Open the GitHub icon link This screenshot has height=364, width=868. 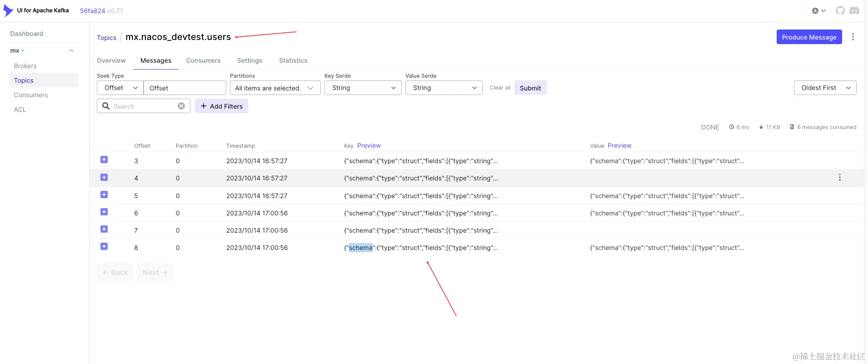840,10
